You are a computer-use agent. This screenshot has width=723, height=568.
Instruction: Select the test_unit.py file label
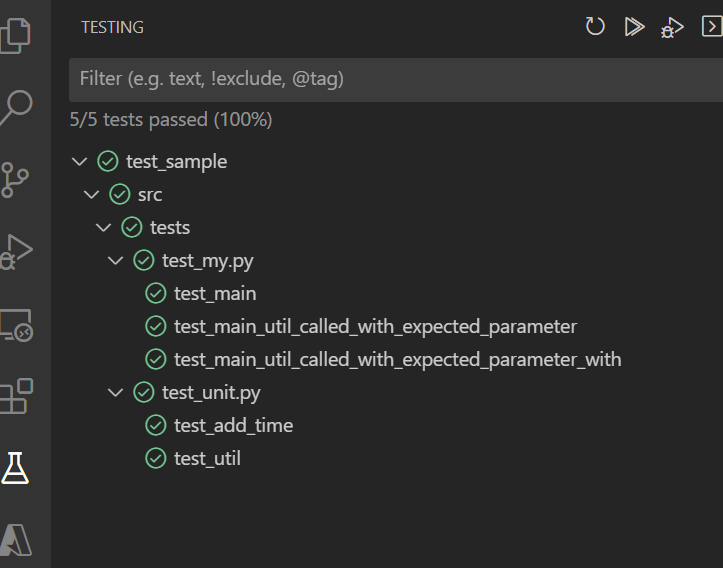click(211, 393)
